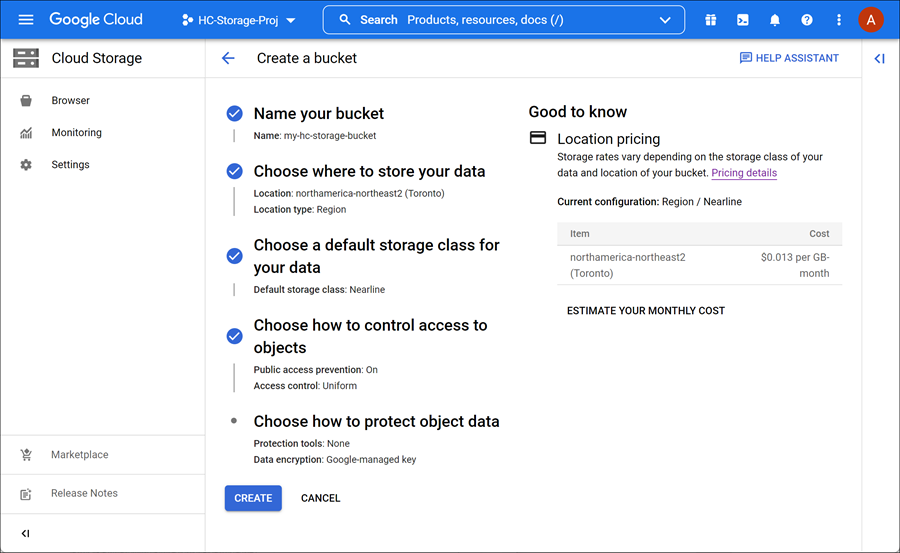Click the checkmark beside Choose where to store
The width and height of the screenshot is (900, 553).
(234, 171)
